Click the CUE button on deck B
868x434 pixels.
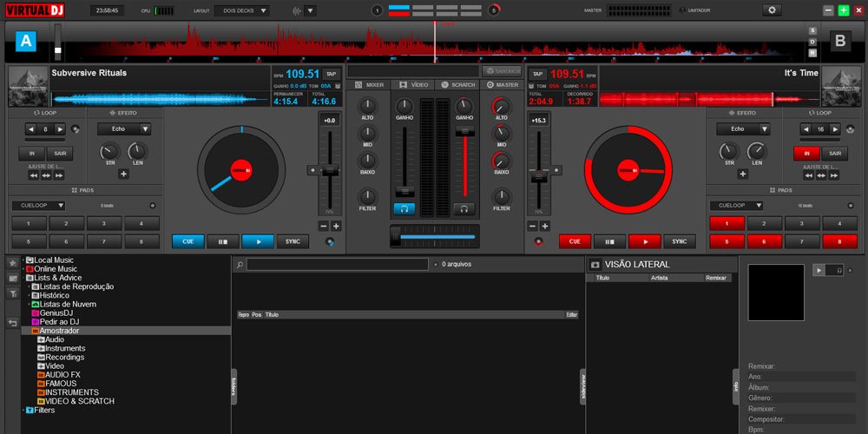pyautogui.click(x=575, y=241)
